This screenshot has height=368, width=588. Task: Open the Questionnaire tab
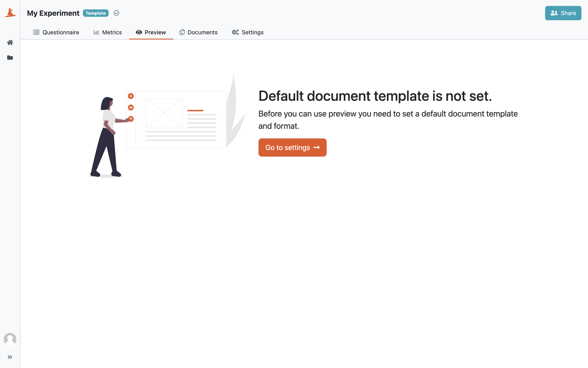(56, 32)
